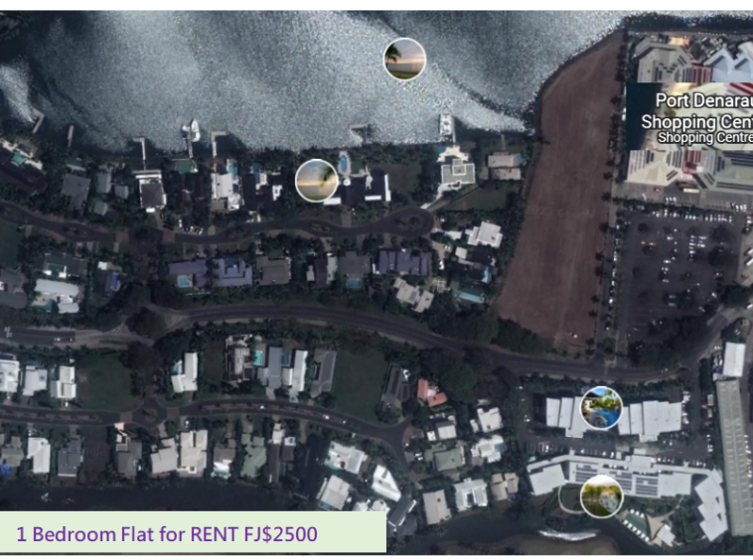The image size is (753, 560).
Task: Select the grassy vacant lot south of main road
Action: pos(359,382)
